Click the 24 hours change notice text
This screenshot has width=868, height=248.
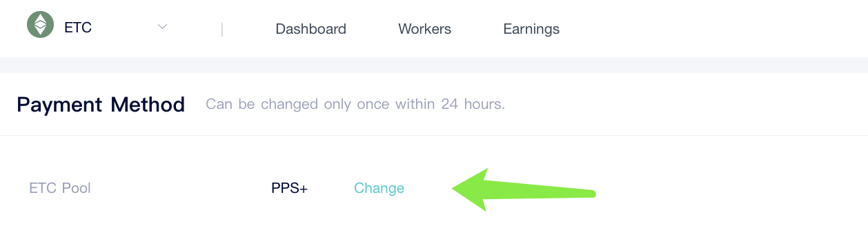coord(355,105)
